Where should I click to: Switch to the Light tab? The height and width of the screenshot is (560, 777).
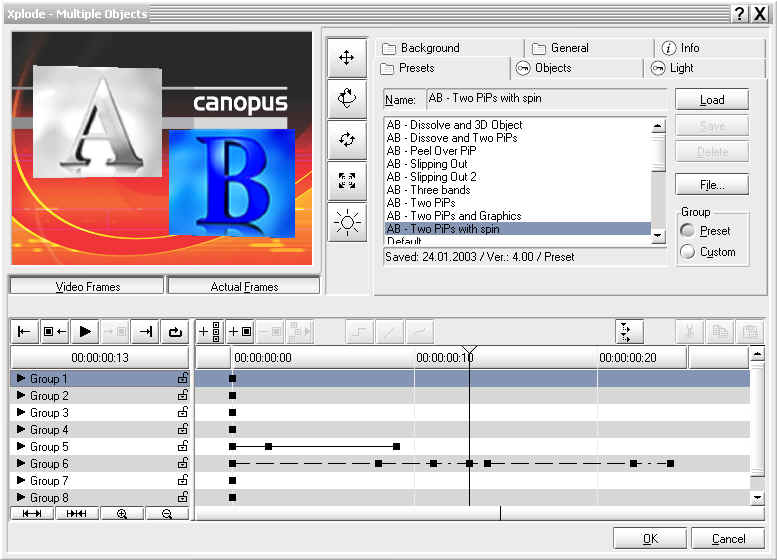705,68
